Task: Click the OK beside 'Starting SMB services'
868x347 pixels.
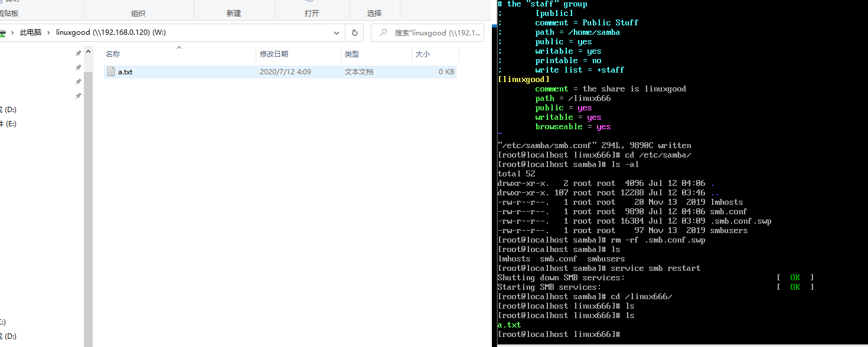Action: pyautogui.click(x=795, y=287)
